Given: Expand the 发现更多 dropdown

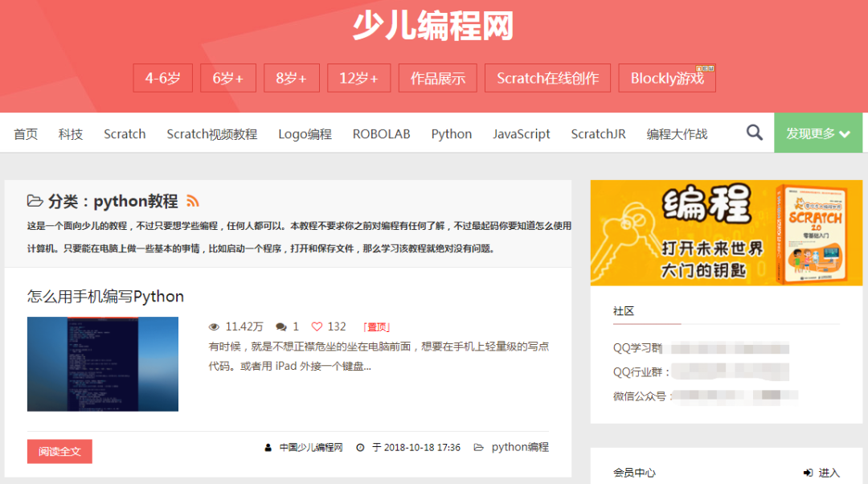Looking at the screenshot, I should pyautogui.click(x=818, y=133).
